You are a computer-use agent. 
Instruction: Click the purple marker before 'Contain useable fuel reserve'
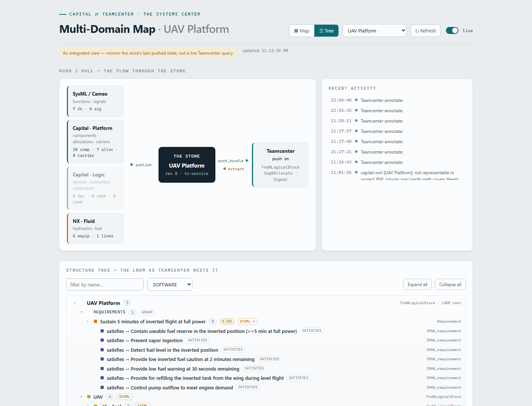point(102,331)
